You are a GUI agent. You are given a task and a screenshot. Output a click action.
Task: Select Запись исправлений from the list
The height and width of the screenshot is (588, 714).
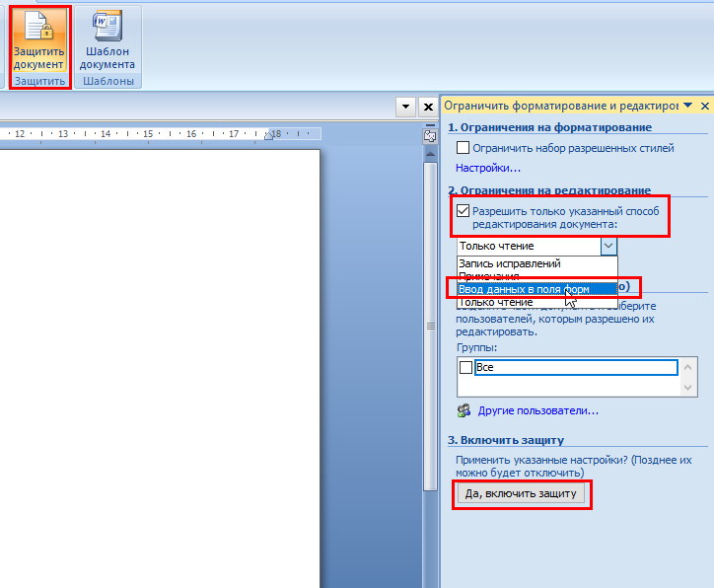click(x=537, y=263)
